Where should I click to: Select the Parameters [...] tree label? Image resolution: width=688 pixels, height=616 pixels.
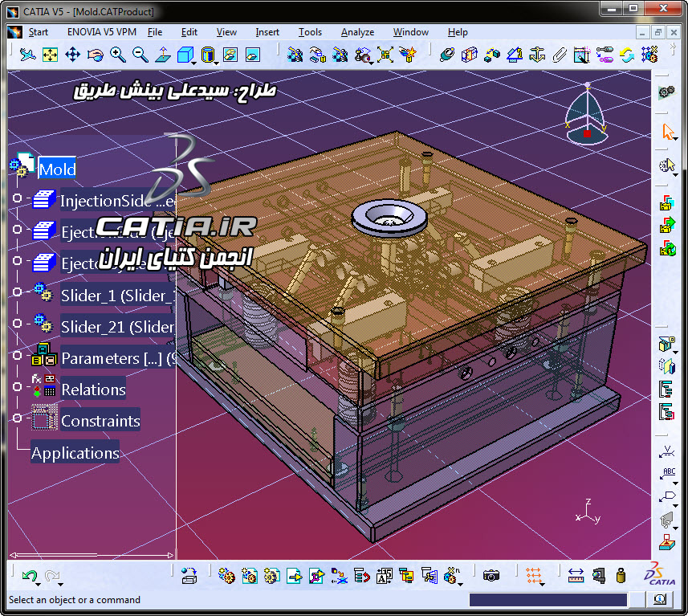[118, 358]
